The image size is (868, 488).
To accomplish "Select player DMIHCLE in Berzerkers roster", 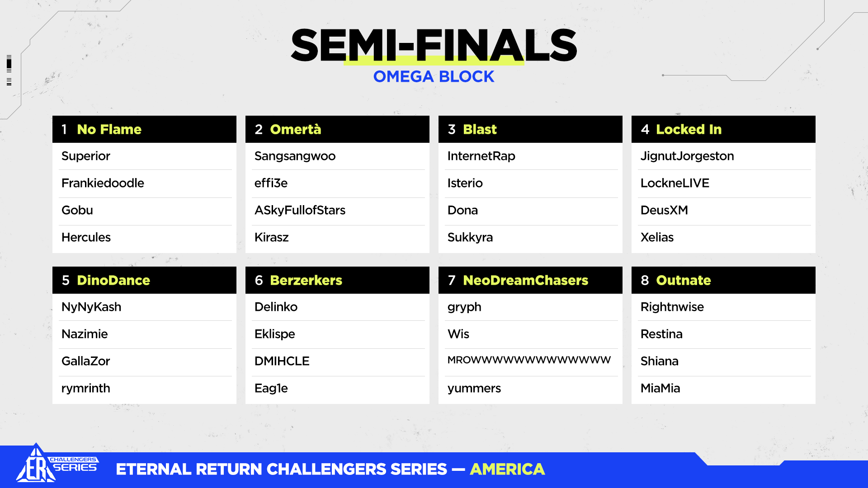I will 282,361.
